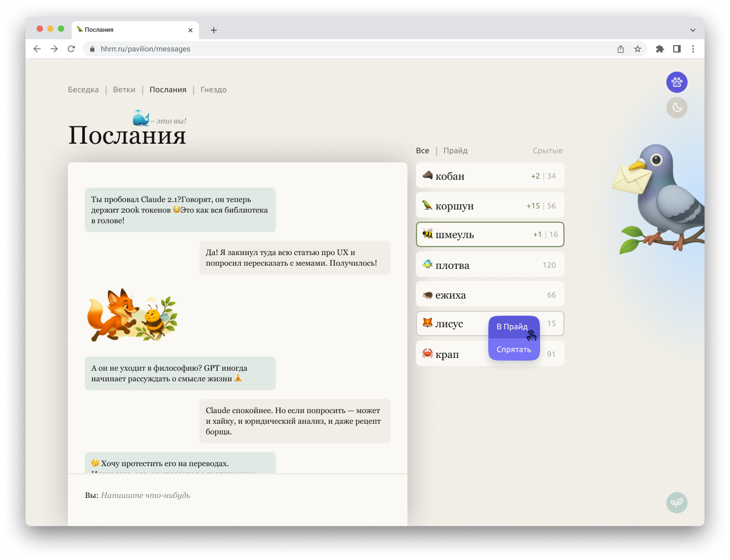This screenshot has width=730, height=560.
Task: Click the share page icon in address bar
Action: pyautogui.click(x=620, y=49)
